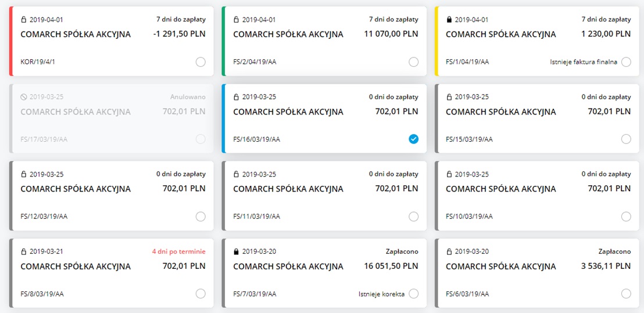Click the closed lock icon on FS/1/04/19/AA
Screen dimensions: 644x313
coord(449,20)
